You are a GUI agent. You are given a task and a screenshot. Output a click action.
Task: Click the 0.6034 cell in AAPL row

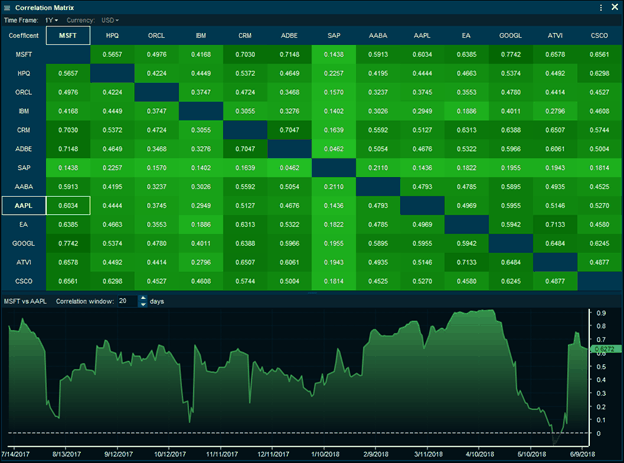coord(67,205)
